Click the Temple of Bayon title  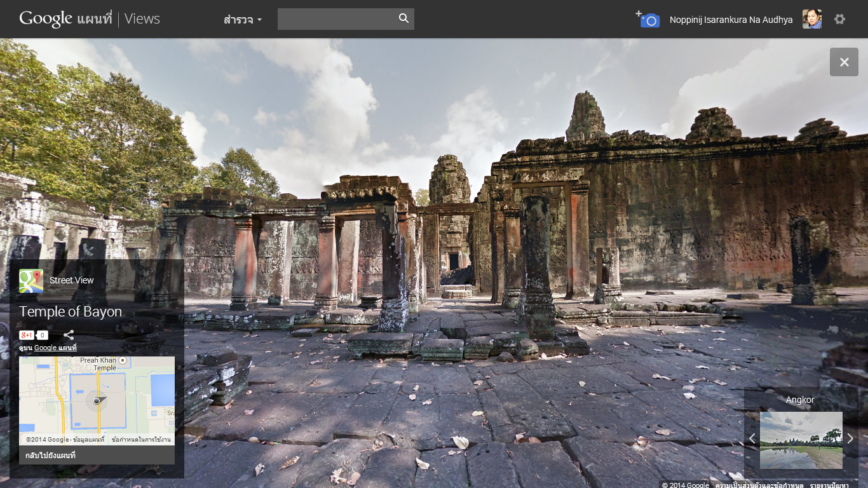(x=71, y=312)
